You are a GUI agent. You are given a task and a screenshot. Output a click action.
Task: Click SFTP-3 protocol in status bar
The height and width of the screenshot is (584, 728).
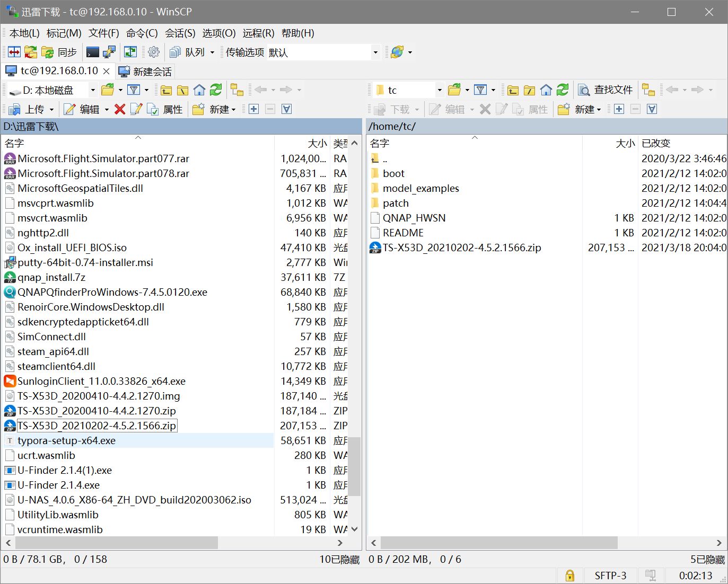pyautogui.click(x=610, y=576)
